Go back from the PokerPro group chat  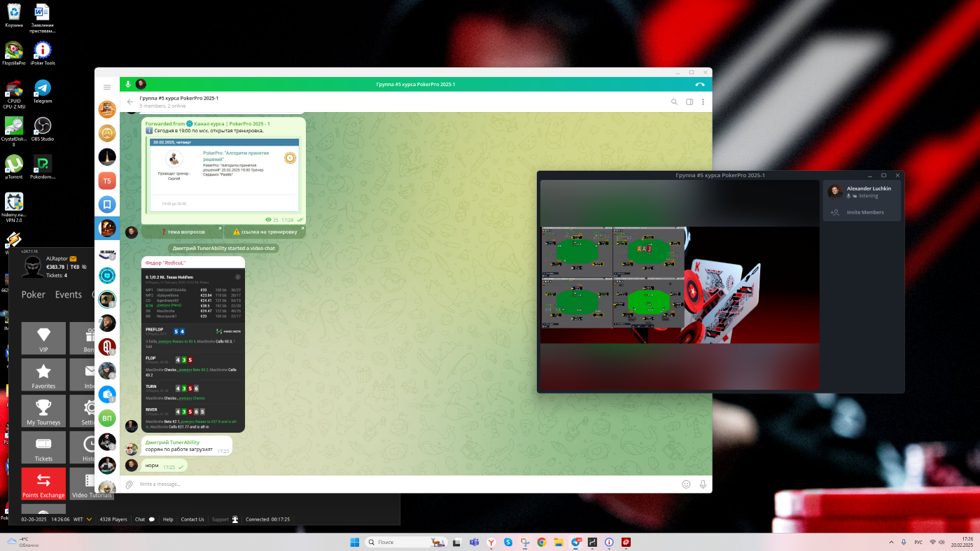[130, 102]
